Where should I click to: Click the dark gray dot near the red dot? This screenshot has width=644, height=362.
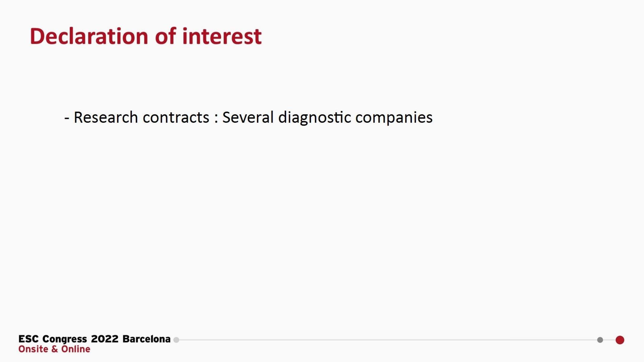coord(600,340)
